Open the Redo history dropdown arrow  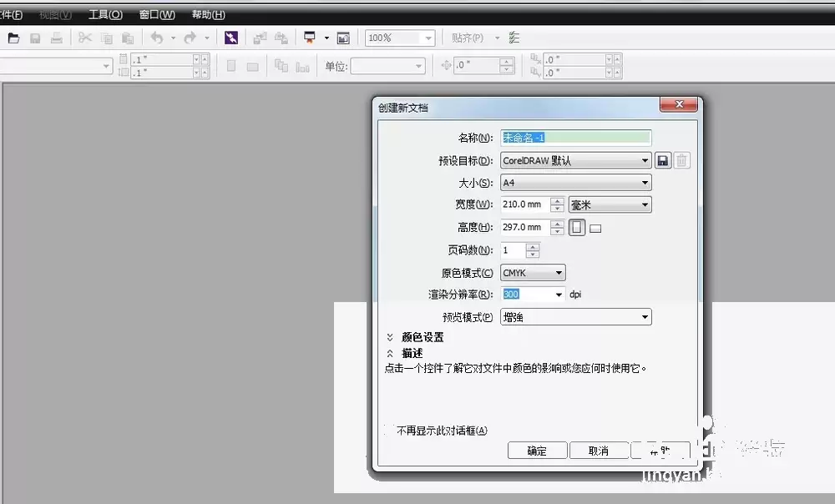click(207, 38)
